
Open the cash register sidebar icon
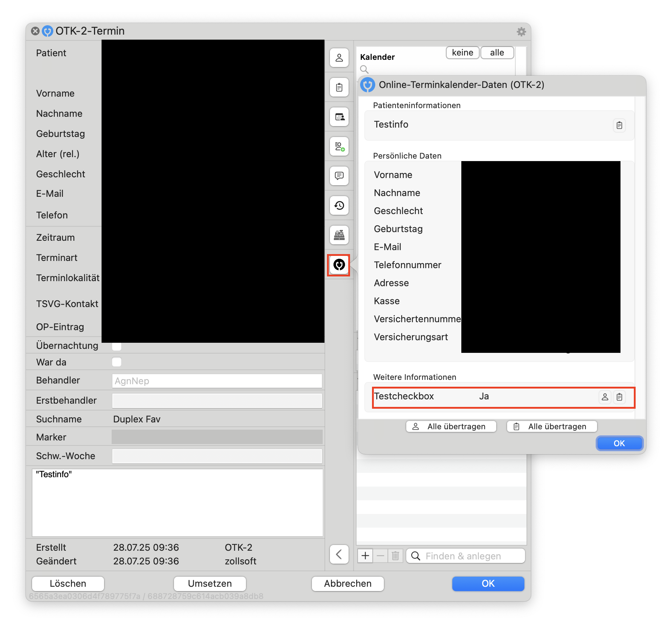pyautogui.click(x=339, y=235)
